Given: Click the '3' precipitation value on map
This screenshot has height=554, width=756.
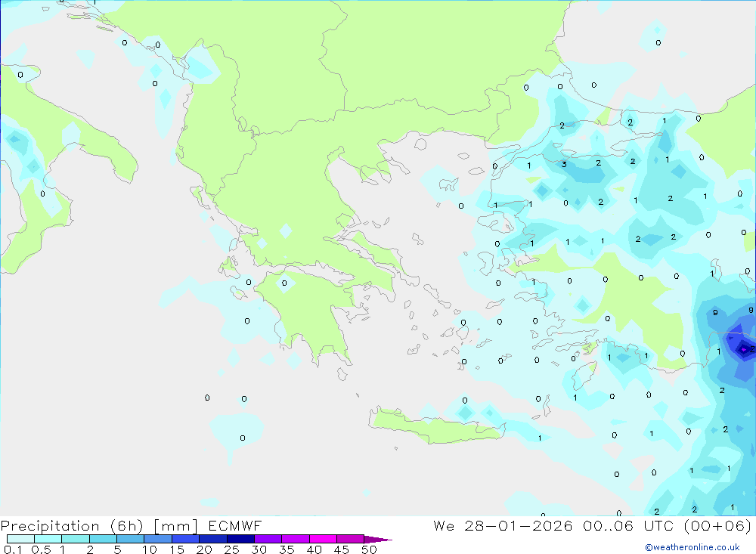Looking at the screenshot, I should 564,165.
